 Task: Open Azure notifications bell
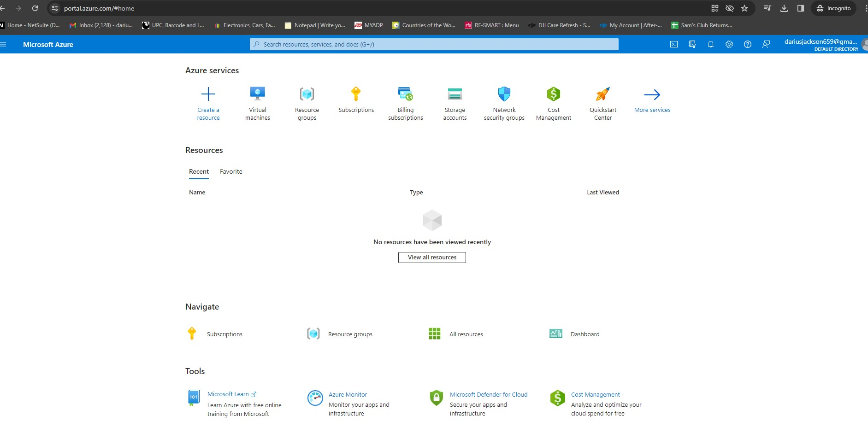pos(710,44)
